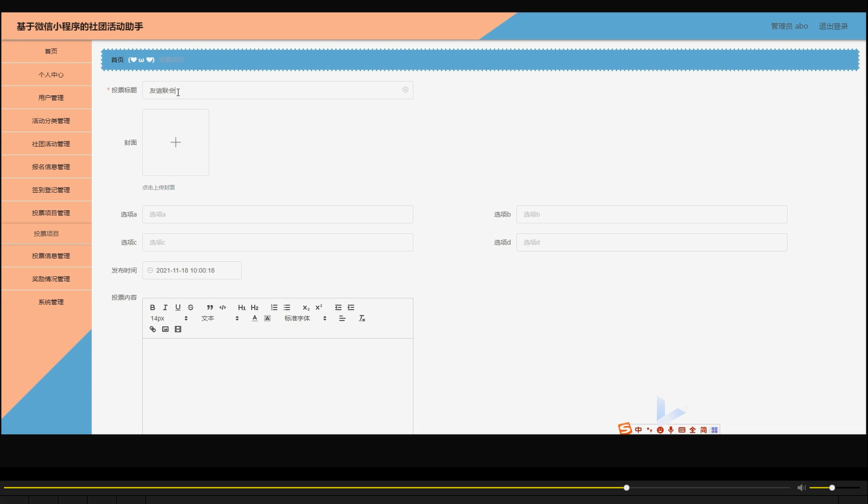Insert an ordered numbered list

[x=274, y=308]
